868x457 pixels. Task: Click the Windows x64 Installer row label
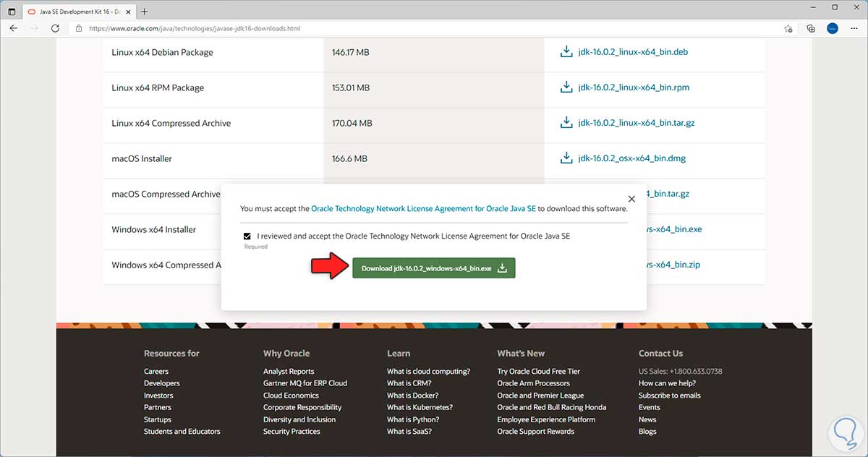[154, 229]
